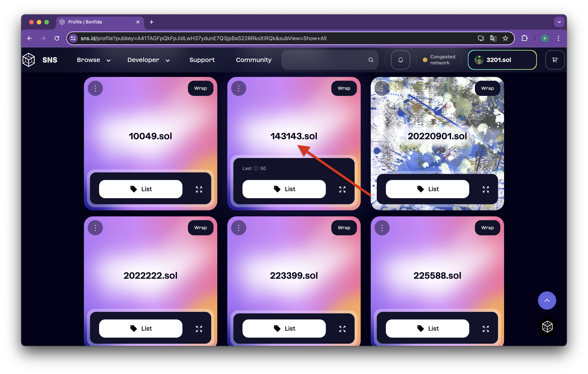The height and width of the screenshot is (374, 588).
Task: Go to the Community page
Action: tap(253, 60)
